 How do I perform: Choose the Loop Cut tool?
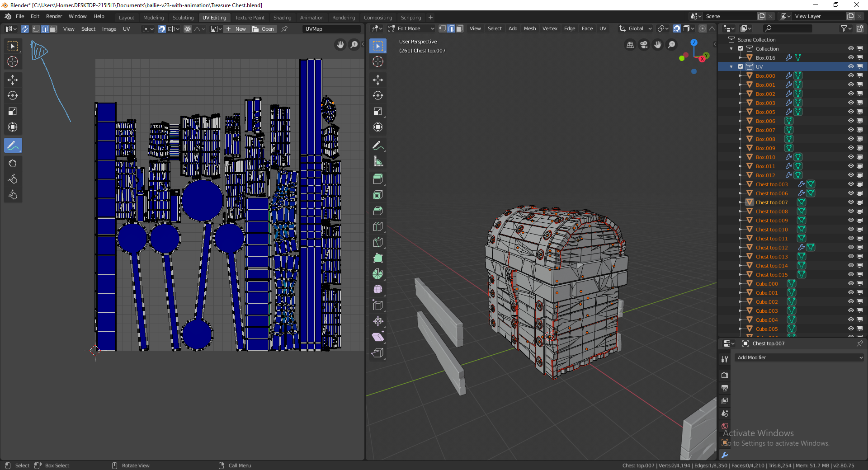[378, 226]
